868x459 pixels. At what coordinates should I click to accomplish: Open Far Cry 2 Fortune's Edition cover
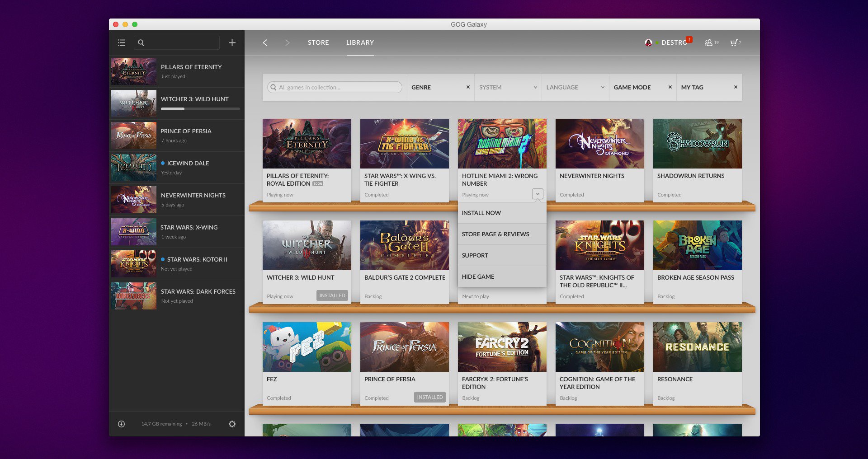point(502,347)
